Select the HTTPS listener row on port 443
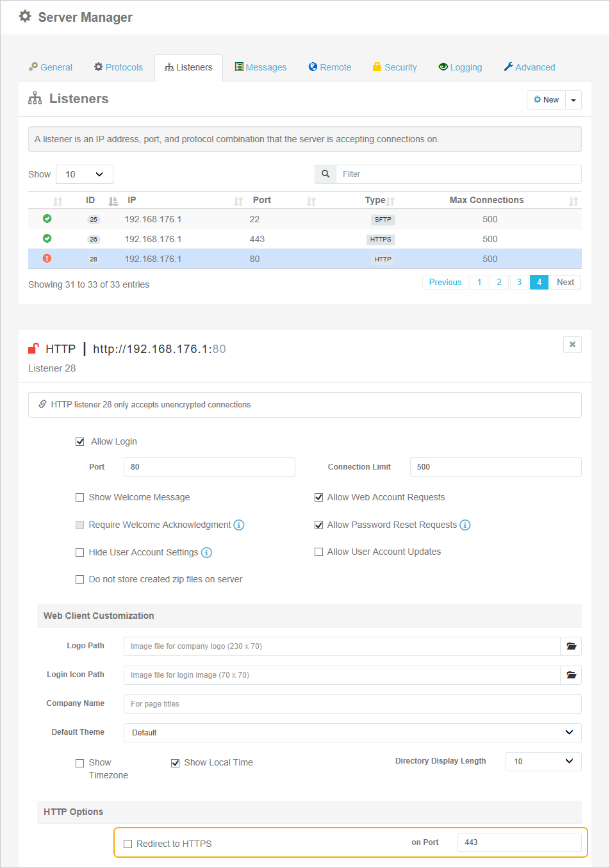Viewport: 610px width, 868px height. pyautogui.click(x=305, y=239)
